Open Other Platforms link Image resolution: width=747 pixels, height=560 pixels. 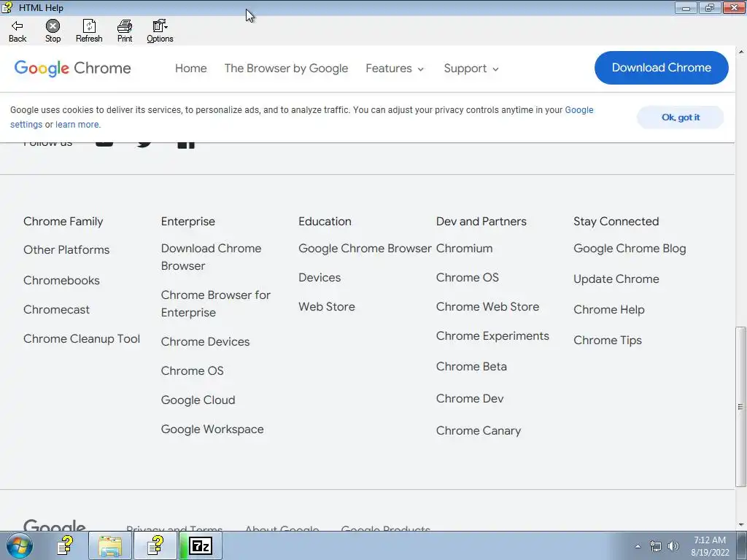click(66, 249)
